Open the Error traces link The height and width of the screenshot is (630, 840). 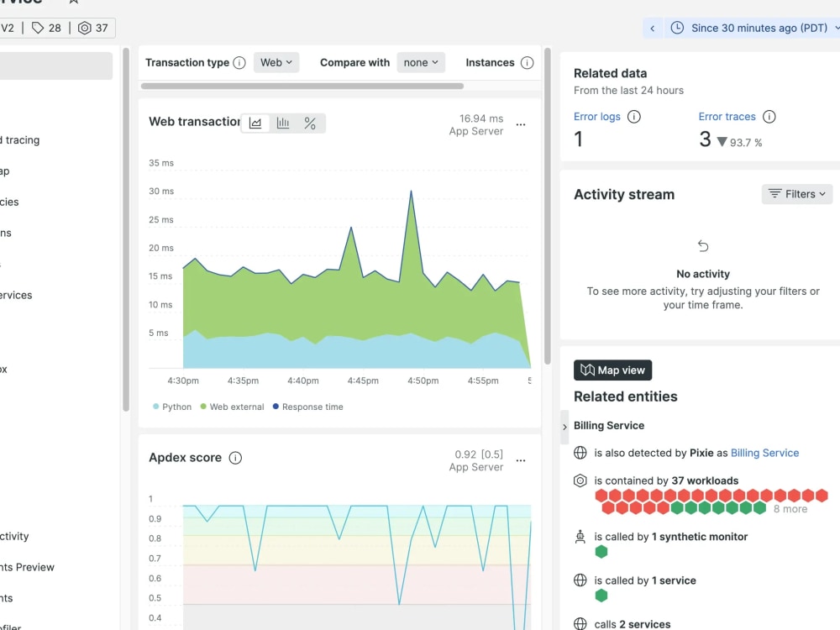pyautogui.click(x=727, y=117)
